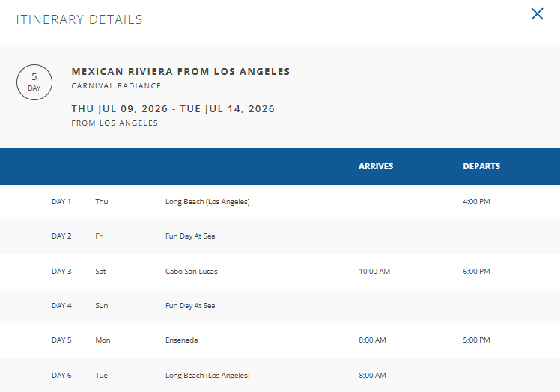560x392 pixels.
Task: Click the 5 Day circle badge
Action: [34, 82]
